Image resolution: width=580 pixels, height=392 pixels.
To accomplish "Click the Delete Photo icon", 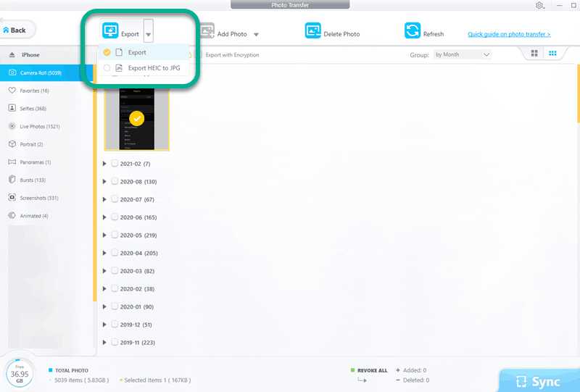I will tap(313, 30).
